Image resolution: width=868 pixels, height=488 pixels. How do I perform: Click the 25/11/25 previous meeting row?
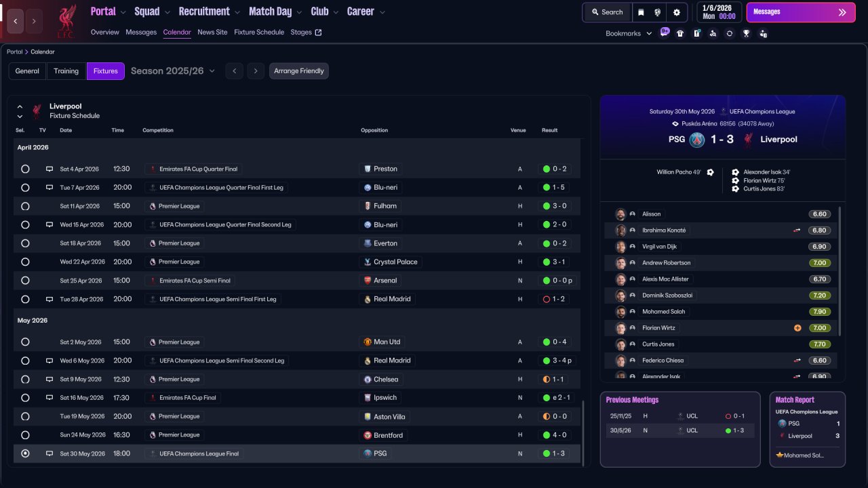tap(680, 416)
